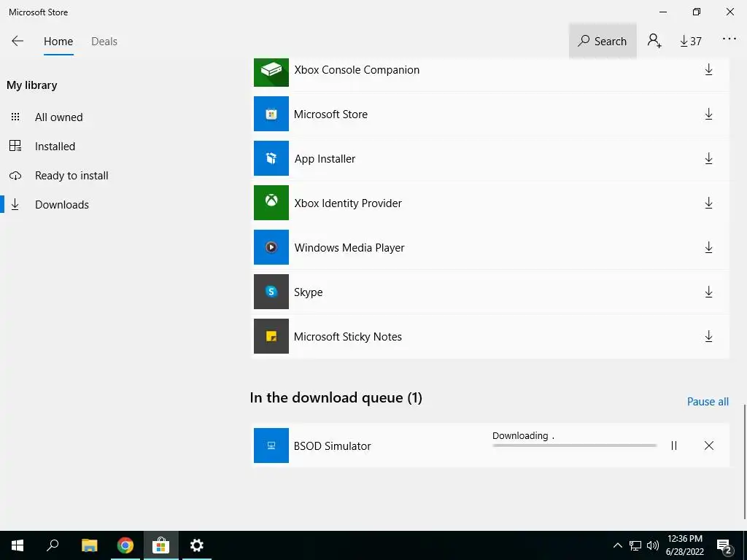This screenshot has height=560, width=747.
Task: Open the Action Center notifications icon
Action: 724,545
